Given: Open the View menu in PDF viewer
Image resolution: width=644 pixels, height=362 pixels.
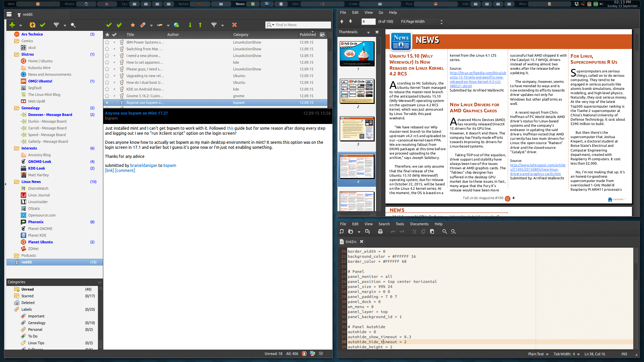Looking at the screenshot, I should pos(368,12).
